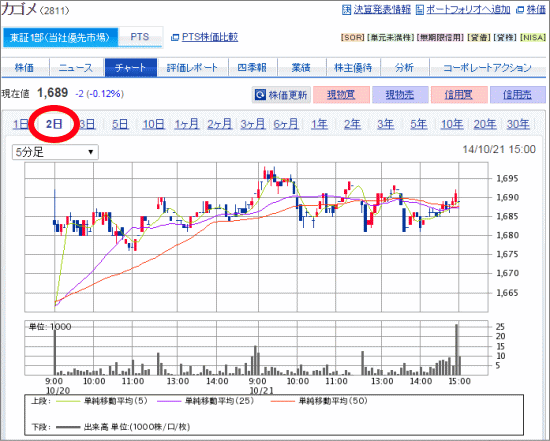Open the 決算発表情報 link
Screen dimensions: 550x441
click(382, 9)
